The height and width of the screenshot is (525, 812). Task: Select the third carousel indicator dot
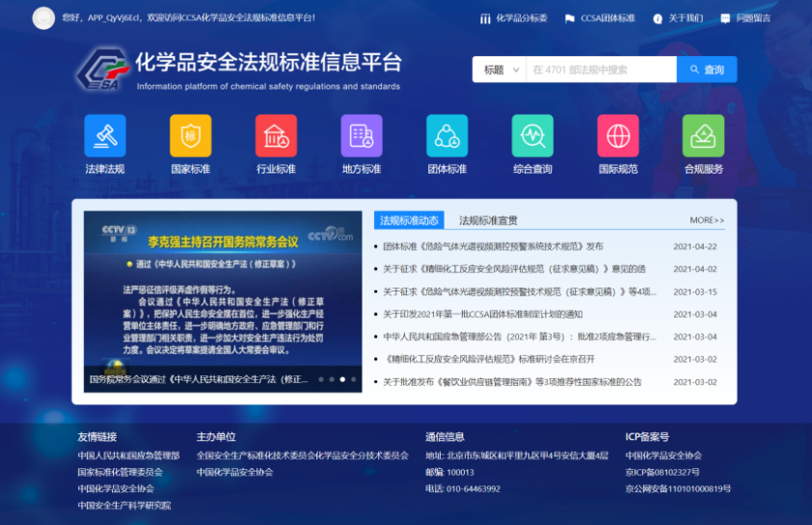pos(342,379)
